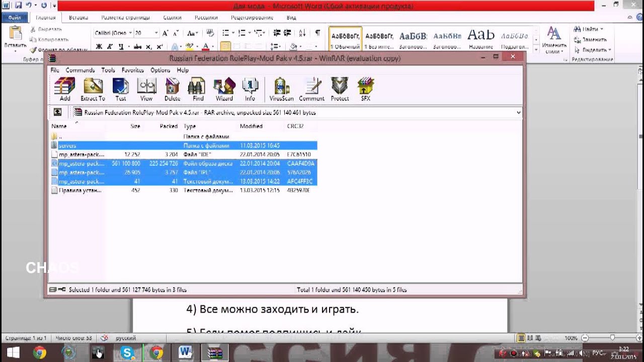Switch to the Разметка страницы tab
Screen dimensions: 644x362
[125, 18]
